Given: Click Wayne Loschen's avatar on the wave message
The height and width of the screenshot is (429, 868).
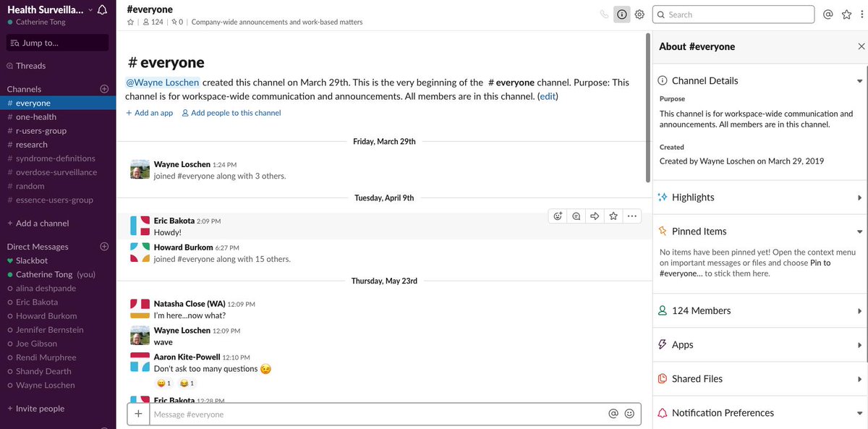Looking at the screenshot, I should tap(140, 336).
